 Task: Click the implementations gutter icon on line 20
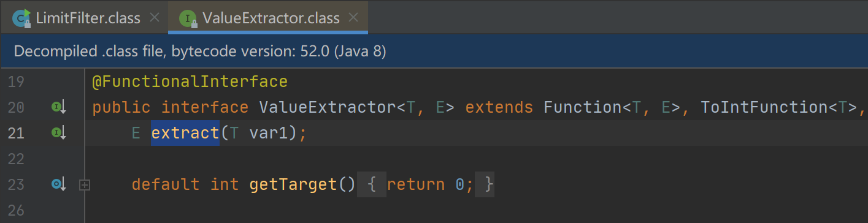58,107
